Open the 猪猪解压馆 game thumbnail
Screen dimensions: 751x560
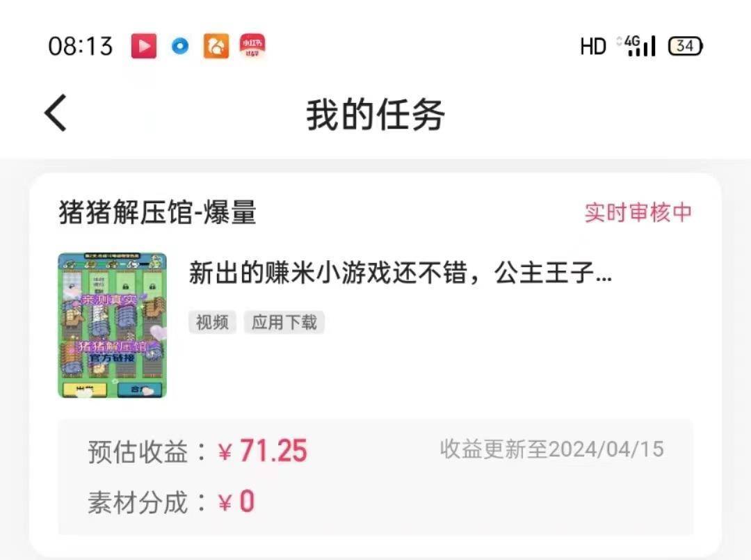(113, 326)
